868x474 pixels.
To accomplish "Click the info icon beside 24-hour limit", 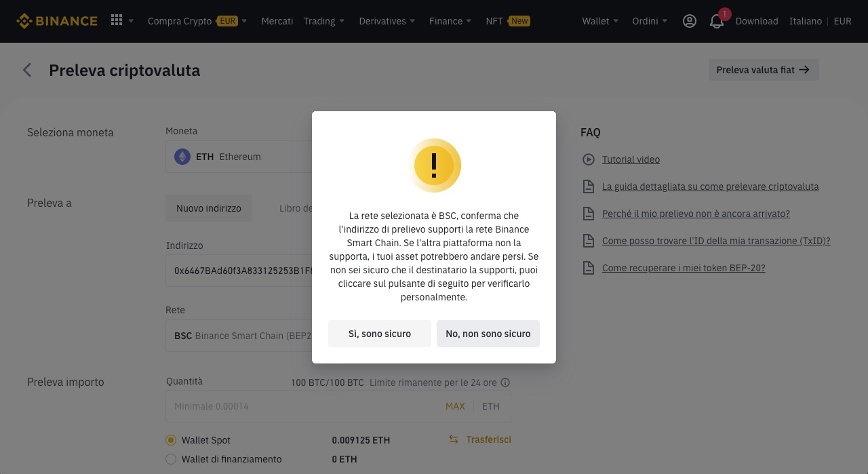I will [505, 382].
